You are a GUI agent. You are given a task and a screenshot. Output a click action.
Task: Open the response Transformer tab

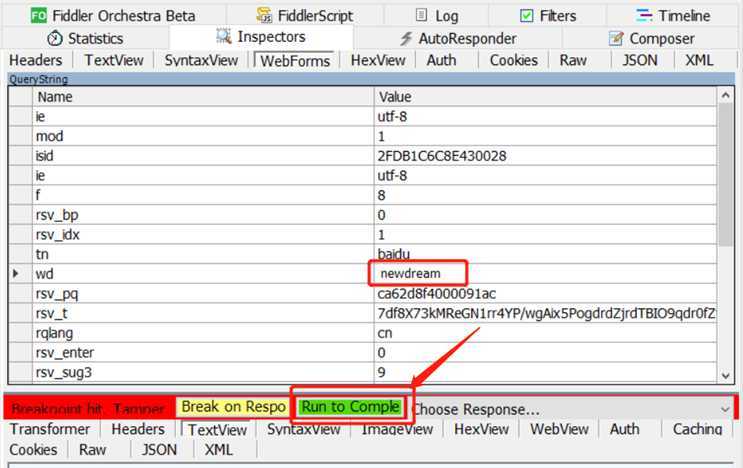(50, 429)
